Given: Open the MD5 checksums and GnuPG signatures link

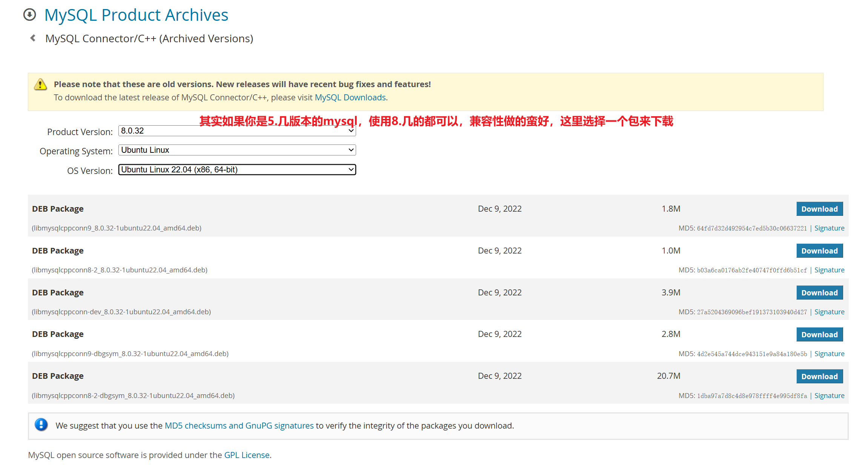Looking at the screenshot, I should pos(239,426).
